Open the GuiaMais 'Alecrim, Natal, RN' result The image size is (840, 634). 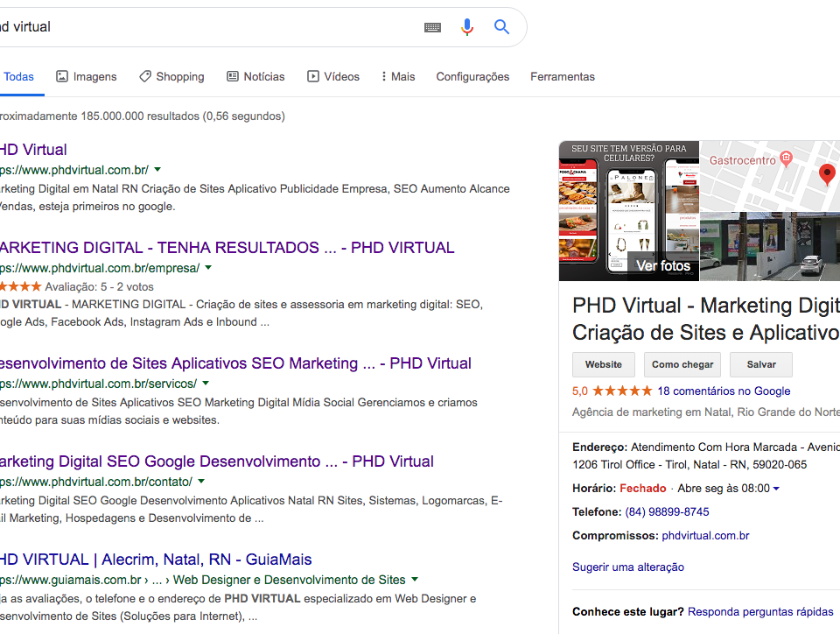[x=156, y=560]
